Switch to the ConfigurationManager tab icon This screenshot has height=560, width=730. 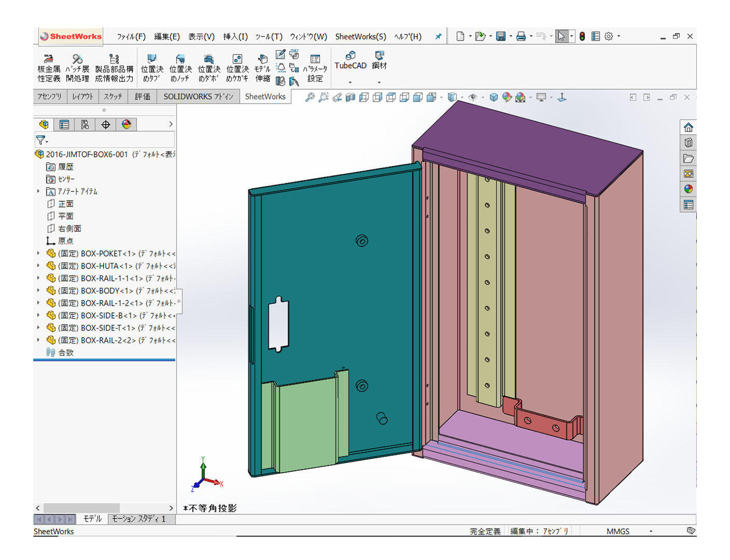tap(85, 124)
